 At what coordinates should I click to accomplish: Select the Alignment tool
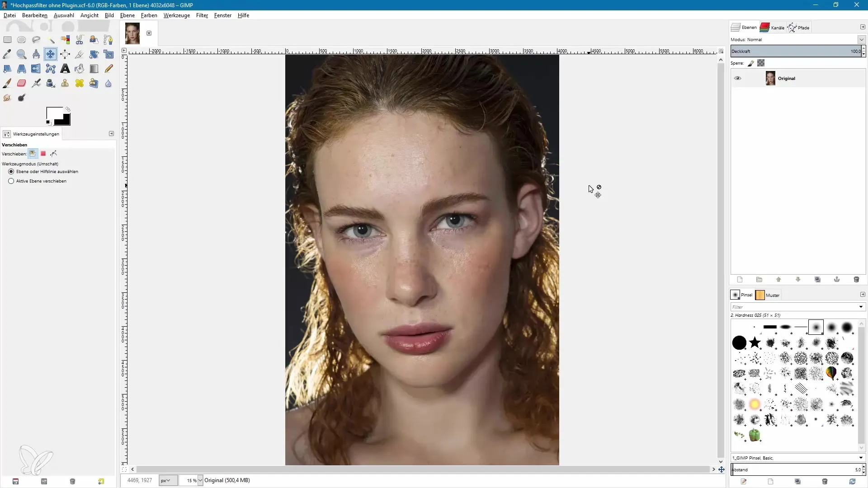[x=65, y=54]
